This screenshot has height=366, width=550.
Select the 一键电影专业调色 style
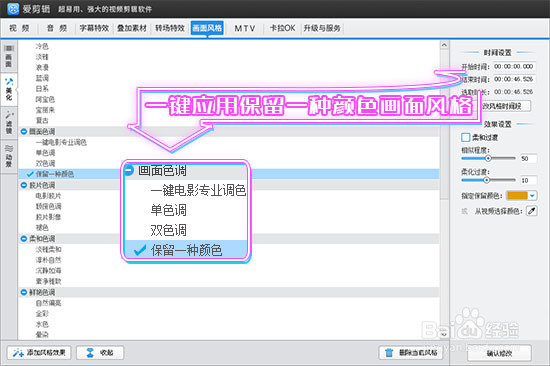61,142
